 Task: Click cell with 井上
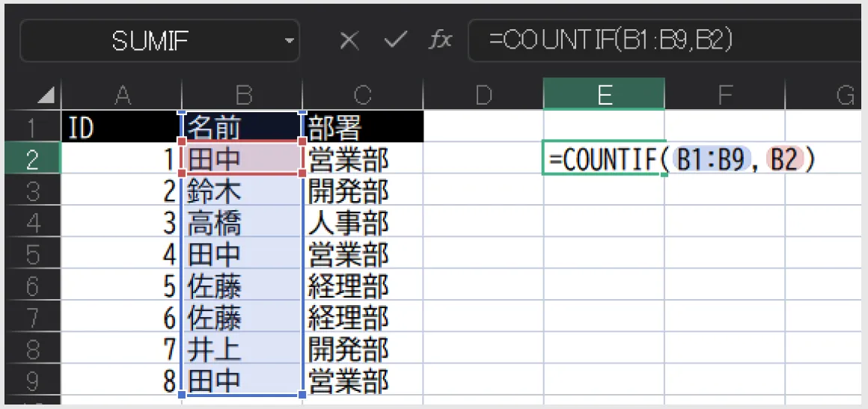pos(242,348)
